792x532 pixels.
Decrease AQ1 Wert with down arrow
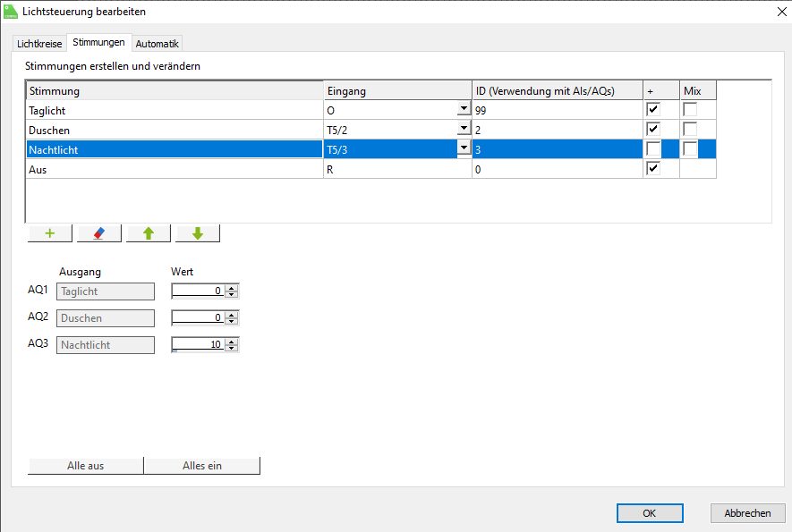(232, 294)
